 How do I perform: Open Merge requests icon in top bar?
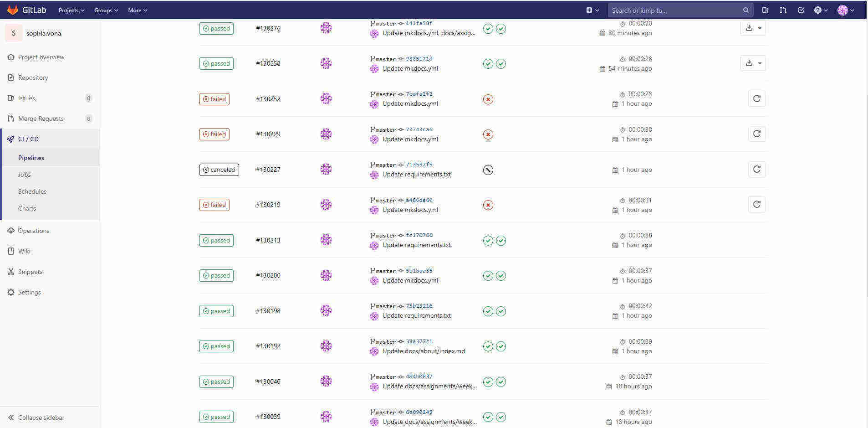click(x=783, y=10)
